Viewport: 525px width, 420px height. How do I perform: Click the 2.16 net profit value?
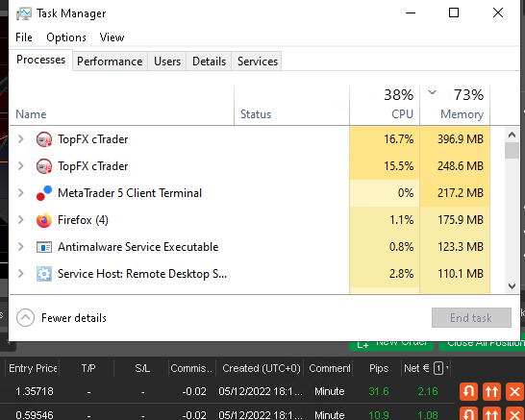pos(428,391)
